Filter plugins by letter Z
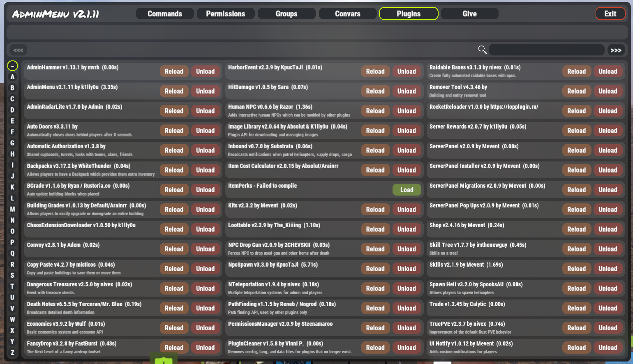The width and height of the screenshot is (633, 364). click(12, 352)
